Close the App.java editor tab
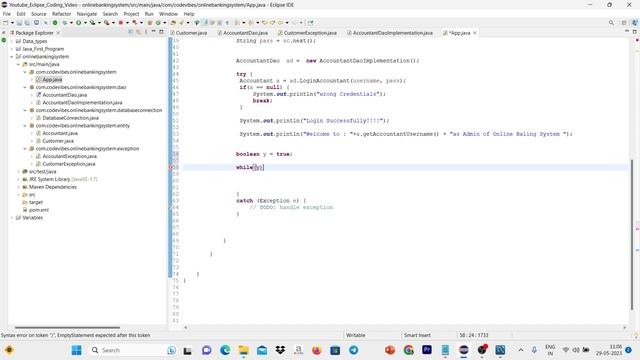The width and height of the screenshot is (640, 360). click(475, 33)
